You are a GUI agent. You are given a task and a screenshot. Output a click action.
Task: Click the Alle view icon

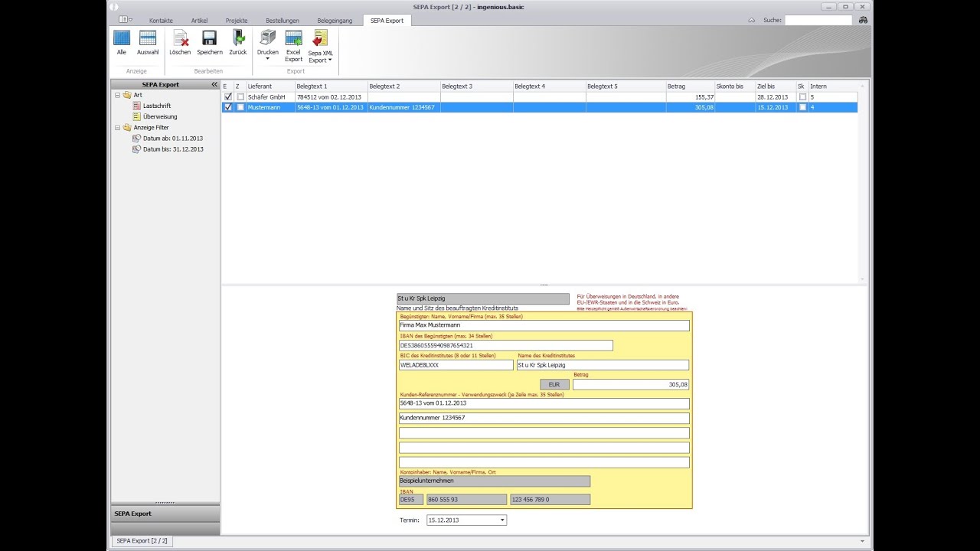(122, 38)
